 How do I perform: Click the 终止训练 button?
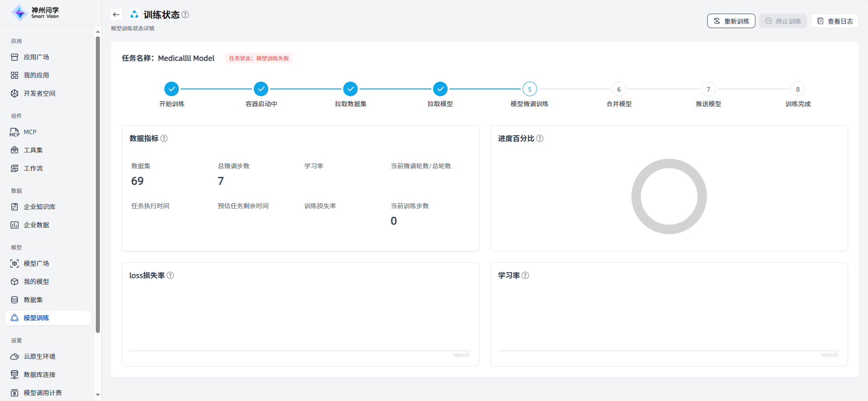783,21
